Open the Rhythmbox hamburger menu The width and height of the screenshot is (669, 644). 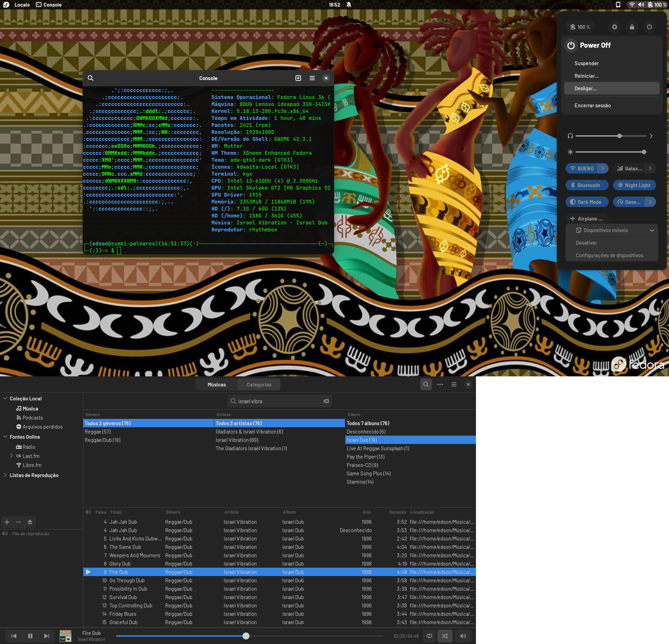(454, 384)
